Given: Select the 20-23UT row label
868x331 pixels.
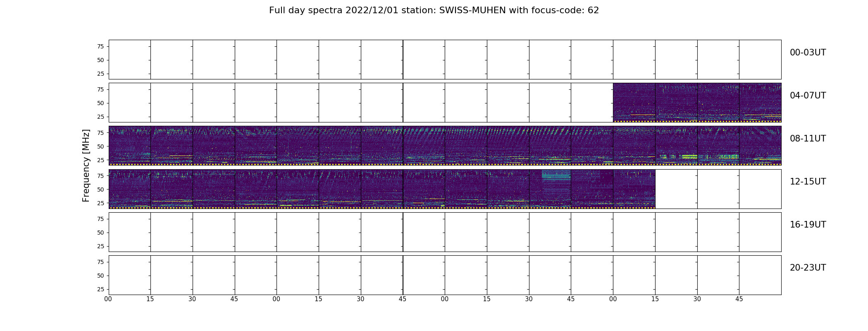Looking at the screenshot, I should 808,268.
